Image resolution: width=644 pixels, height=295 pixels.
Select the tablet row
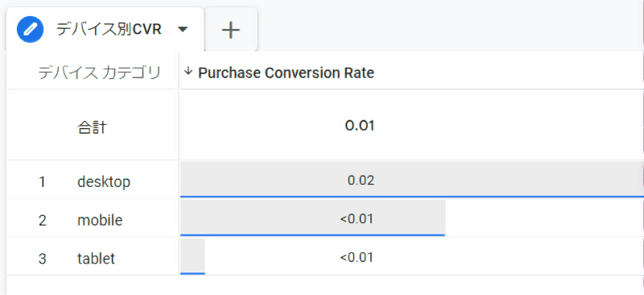325,257
